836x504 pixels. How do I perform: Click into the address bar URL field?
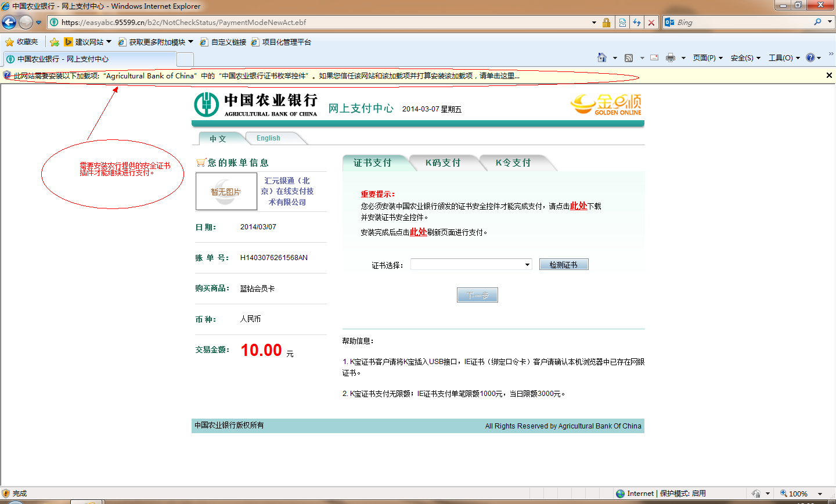(x=325, y=23)
